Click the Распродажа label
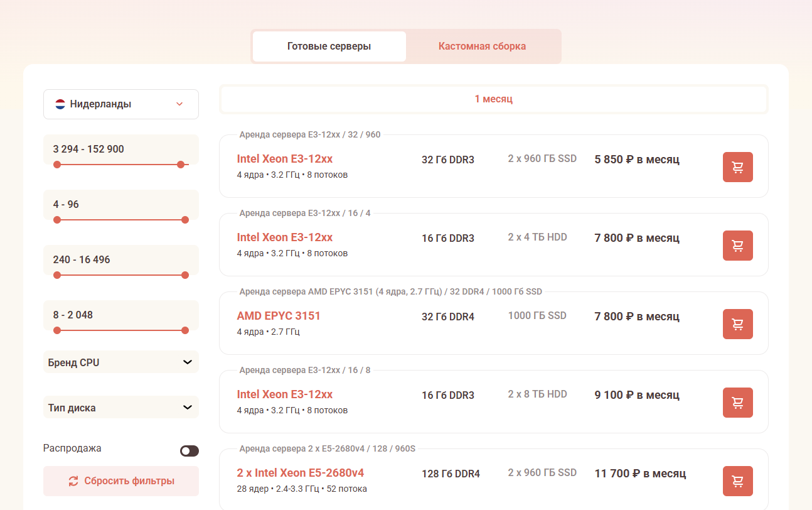The width and height of the screenshot is (812, 510). point(72,448)
